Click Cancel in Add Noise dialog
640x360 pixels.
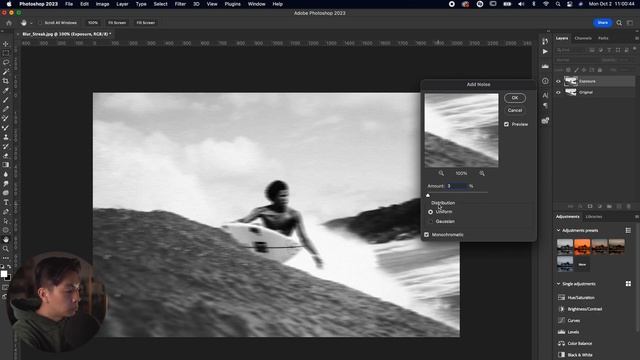(515, 110)
